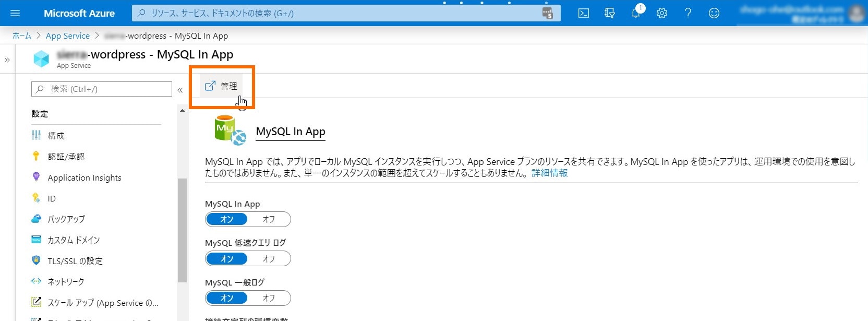
Task: Open the feedback smiley icon
Action: point(714,13)
